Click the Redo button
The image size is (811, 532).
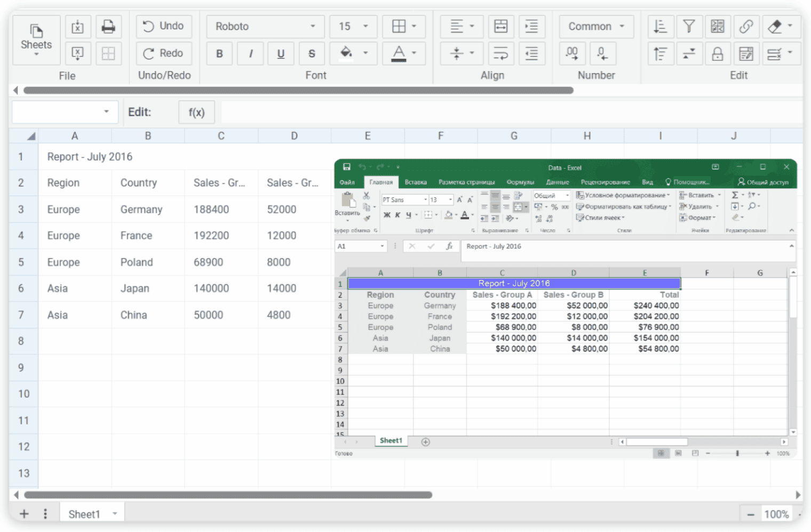[164, 53]
